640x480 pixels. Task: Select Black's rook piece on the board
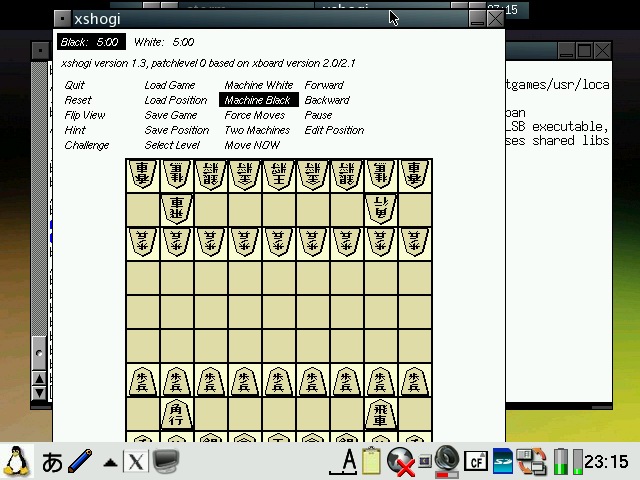381,413
